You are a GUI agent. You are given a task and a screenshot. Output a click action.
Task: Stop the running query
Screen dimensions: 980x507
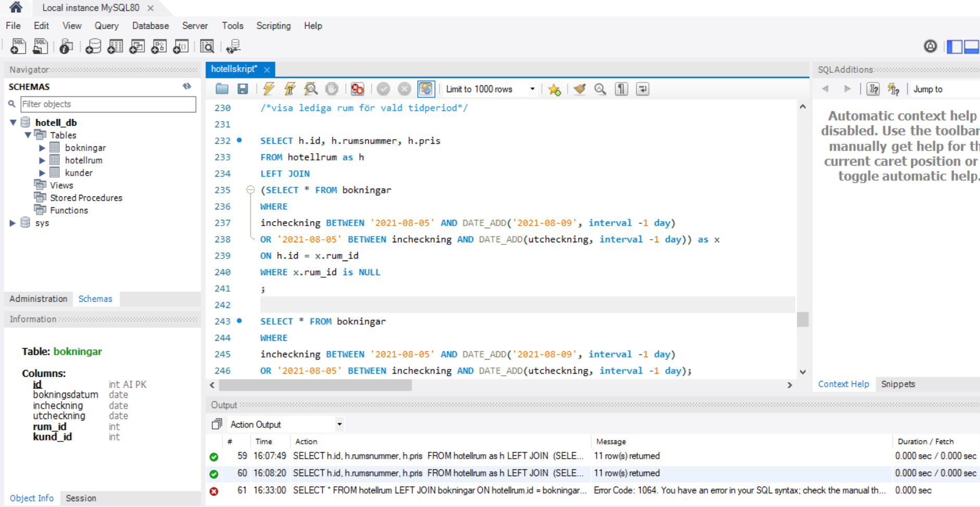coord(332,89)
